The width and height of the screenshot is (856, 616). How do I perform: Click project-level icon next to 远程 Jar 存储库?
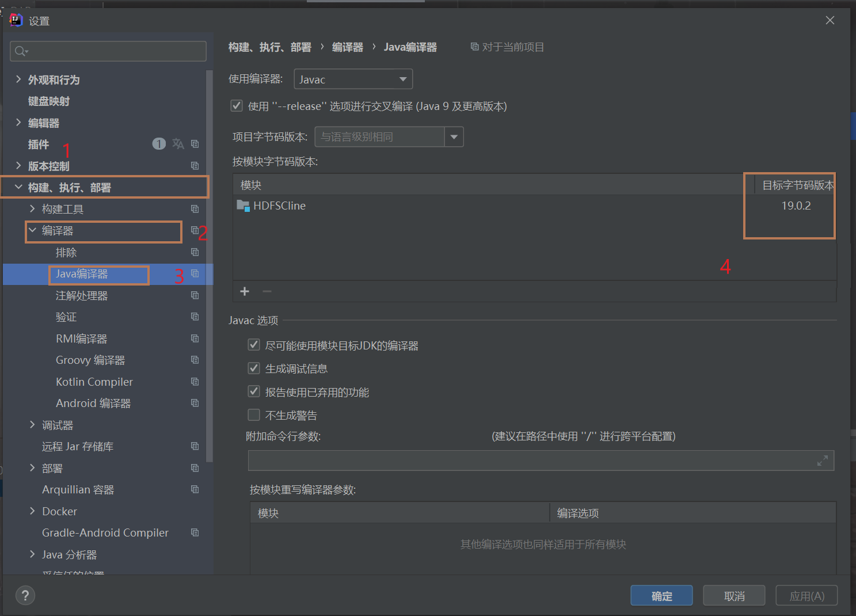click(x=195, y=446)
